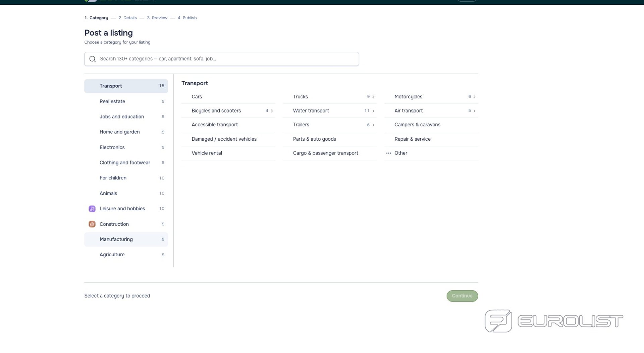Expand the Trucks subcategory chevron
The image size is (644, 353).
tap(373, 97)
